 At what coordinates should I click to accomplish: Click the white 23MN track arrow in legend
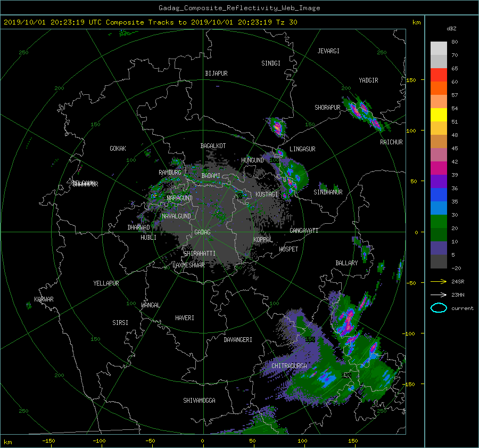[439, 295]
